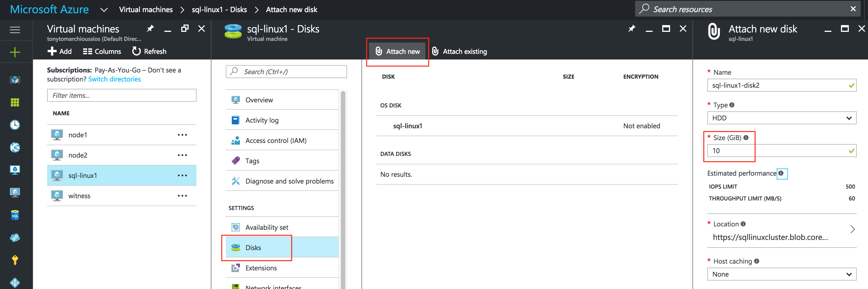Open the key Subscriptions icon in sidebar
Screen dimensions: 868x289
pyautogui.click(x=15, y=260)
